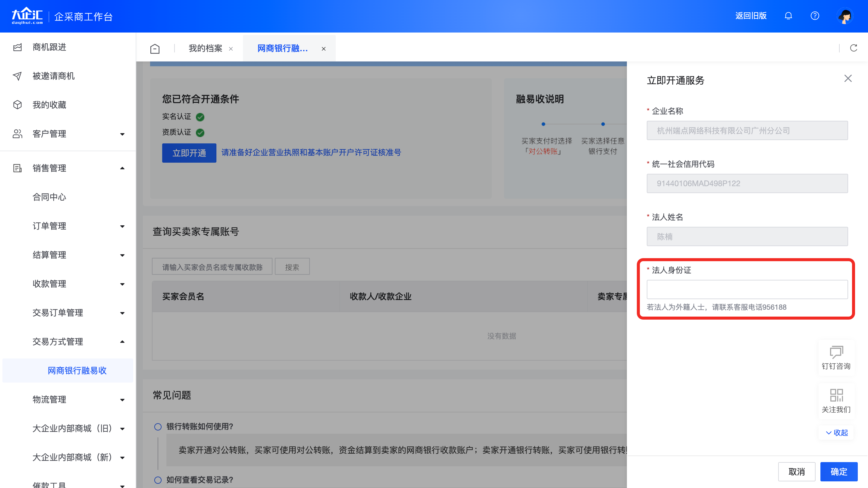This screenshot has width=868, height=488.
Task: Click 若法人为外籍人士 hint text
Action: click(x=716, y=307)
